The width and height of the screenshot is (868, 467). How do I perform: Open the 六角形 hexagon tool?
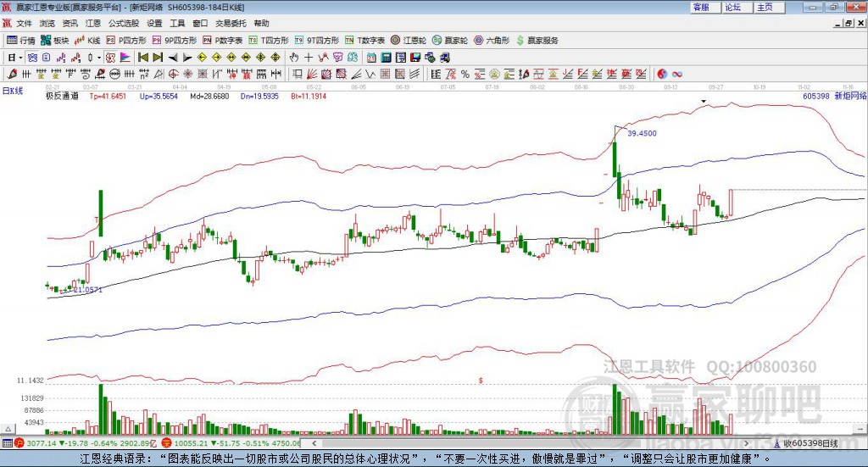492,41
